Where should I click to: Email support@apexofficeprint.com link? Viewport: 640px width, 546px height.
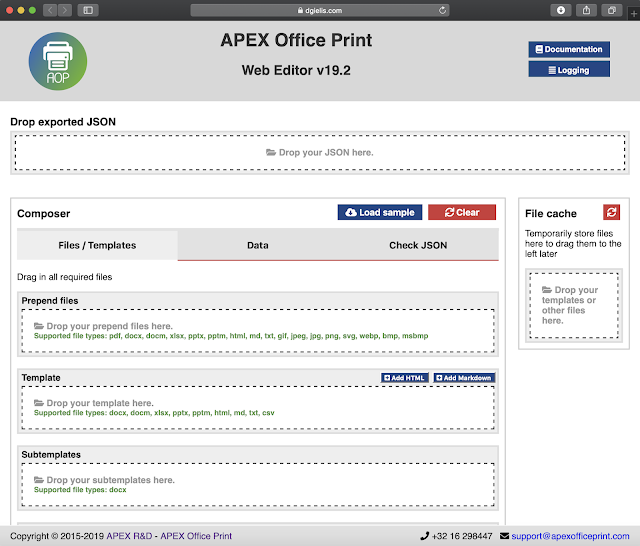(570, 536)
